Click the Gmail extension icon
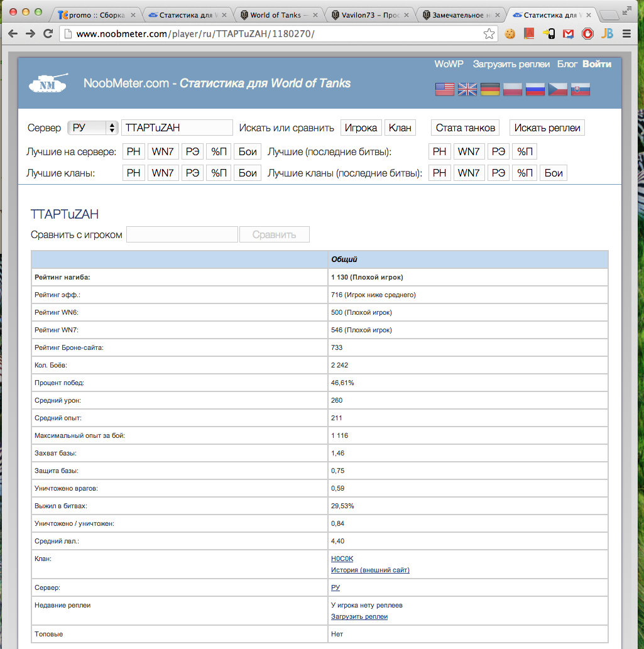Screen dimensions: 644x649 (x=568, y=34)
